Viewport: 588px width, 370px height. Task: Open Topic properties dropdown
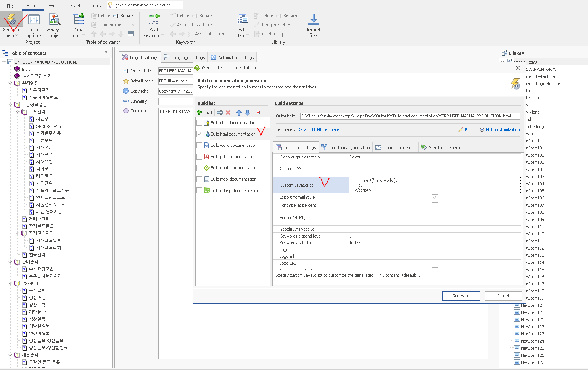click(133, 25)
